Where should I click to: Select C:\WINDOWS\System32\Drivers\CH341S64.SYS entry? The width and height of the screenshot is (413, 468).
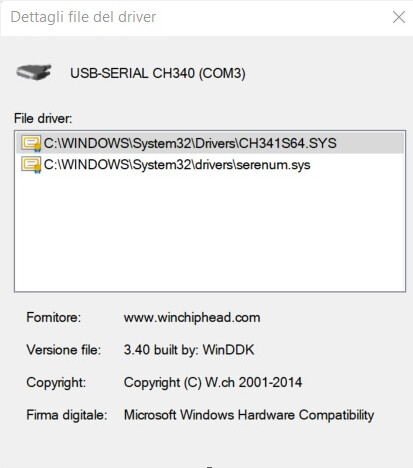click(x=210, y=143)
